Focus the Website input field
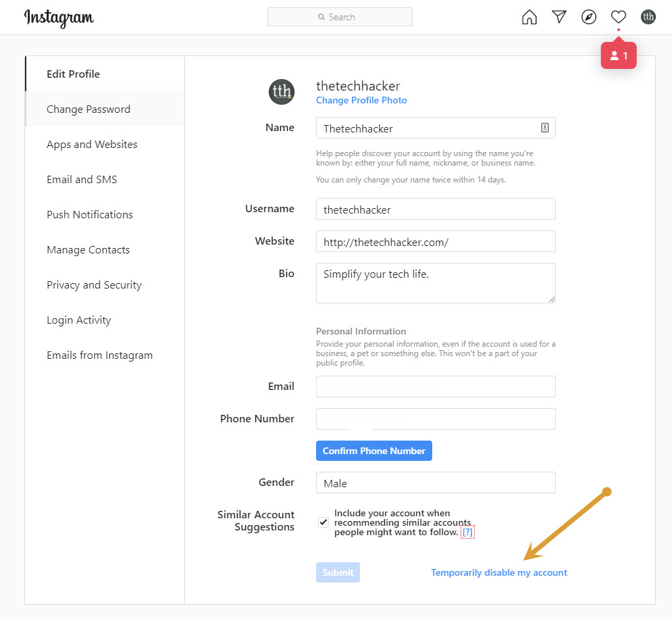The width and height of the screenshot is (672, 619). pyautogui.click(x=436, y=241)
